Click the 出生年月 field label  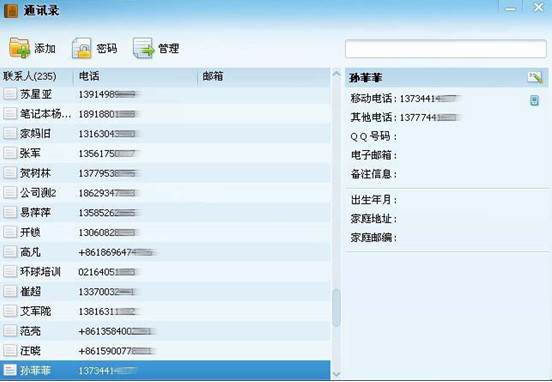pos(374,200)
